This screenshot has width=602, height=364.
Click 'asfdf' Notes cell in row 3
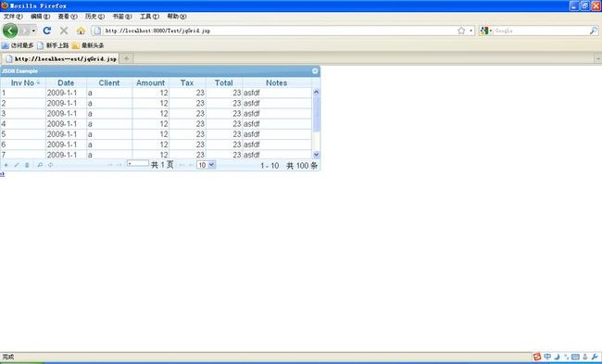pos(276,114)
